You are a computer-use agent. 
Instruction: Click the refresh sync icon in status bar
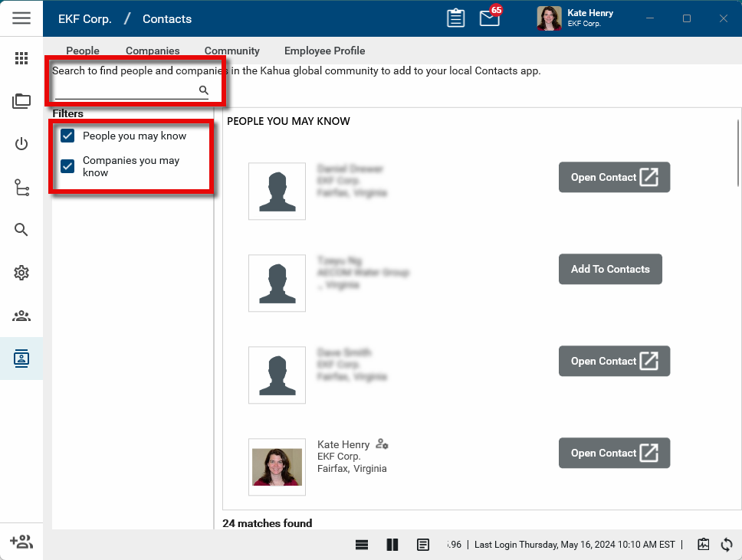coord(727,545)
